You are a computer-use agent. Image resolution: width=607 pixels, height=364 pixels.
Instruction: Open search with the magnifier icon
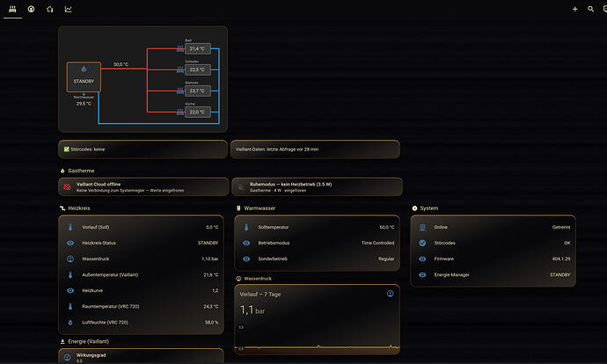[591, 9]
